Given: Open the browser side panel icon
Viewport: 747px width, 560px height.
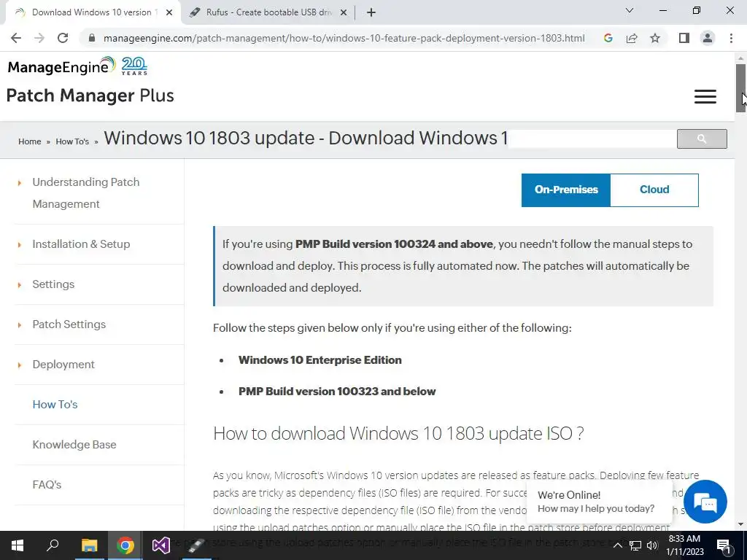Looking at the screenshot, I should pos(684,38).
